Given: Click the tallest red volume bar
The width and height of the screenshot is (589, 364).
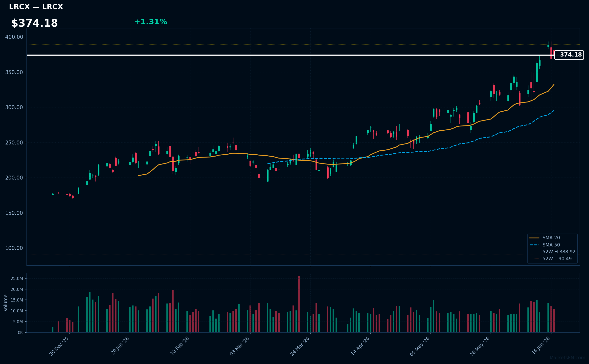Looking at the screenshot, I should pos(299,304).
